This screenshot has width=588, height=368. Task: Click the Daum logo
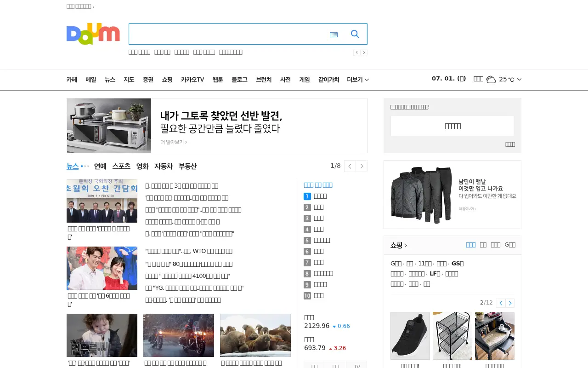click(x=93, y=34)
